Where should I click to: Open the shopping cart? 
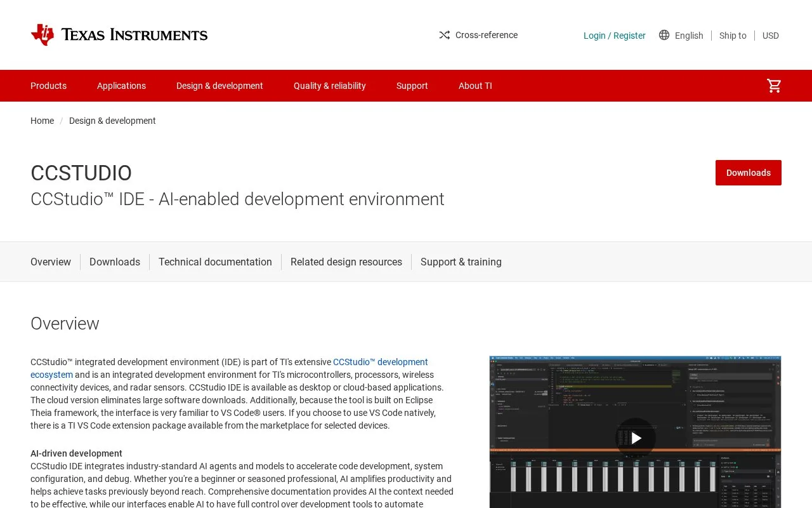pyautogui.click(x=774, y=86)
